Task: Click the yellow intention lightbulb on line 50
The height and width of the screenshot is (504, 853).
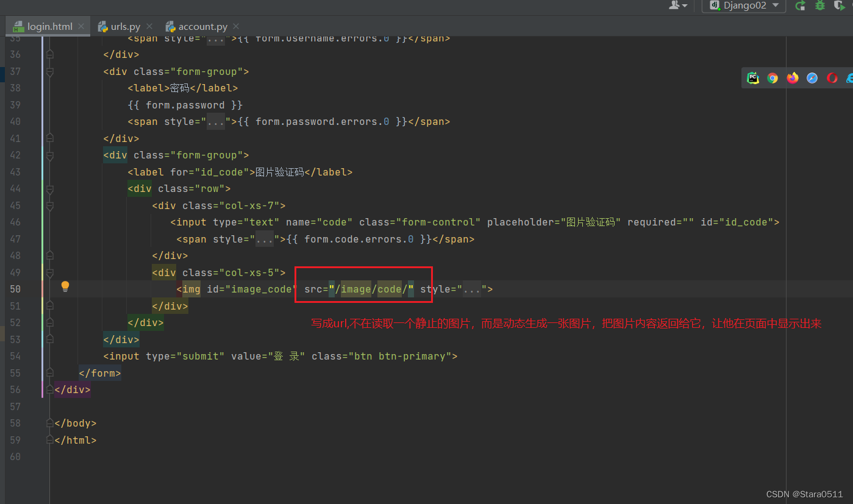Action: 65,286
